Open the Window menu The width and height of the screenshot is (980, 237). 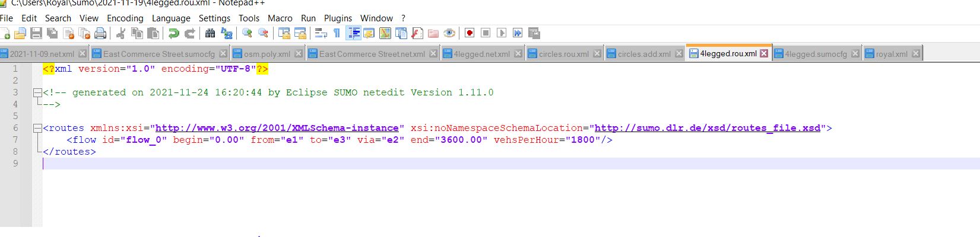(377, 18)
